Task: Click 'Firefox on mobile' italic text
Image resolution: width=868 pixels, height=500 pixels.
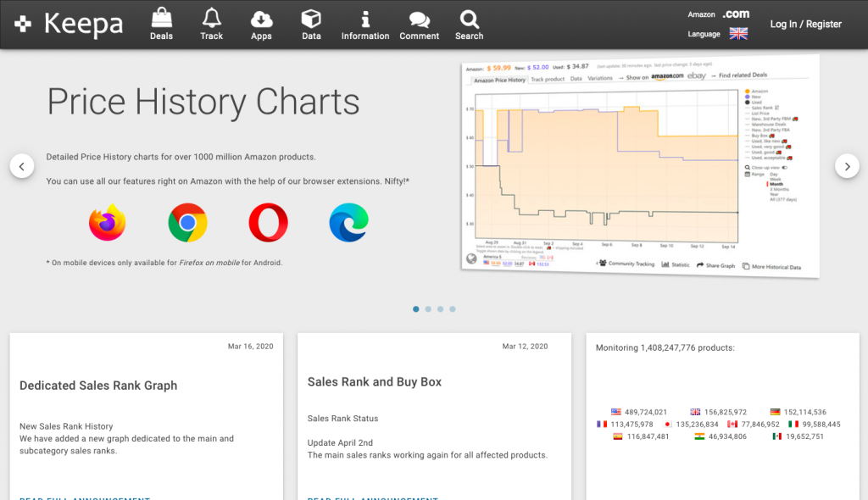Action: pyautogui.click(x=209, y=263)
